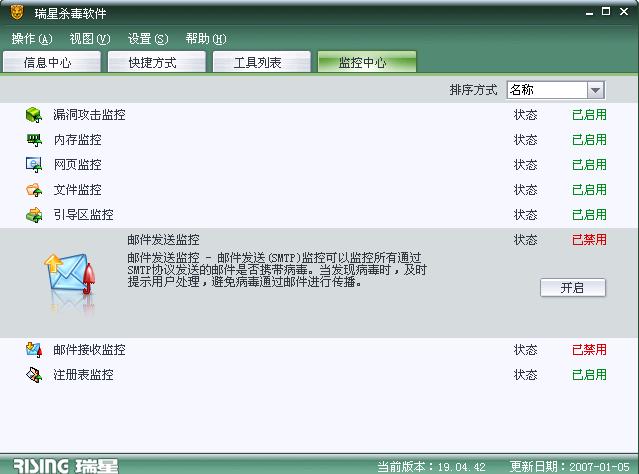Click the 开启 button to enable mail sending monitor
Viewport: 639px width, 474px height.
573,288
